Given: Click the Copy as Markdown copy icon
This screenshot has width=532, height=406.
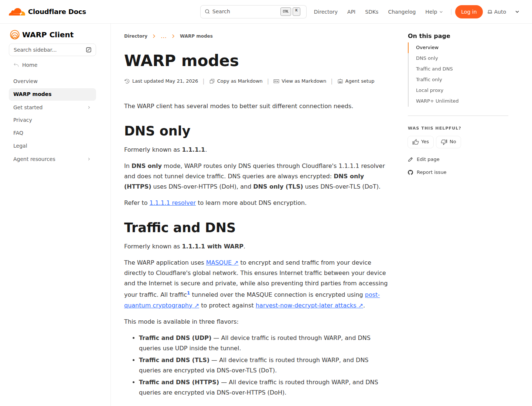Looking at the screenshot, I should click(x=212, y=81).
